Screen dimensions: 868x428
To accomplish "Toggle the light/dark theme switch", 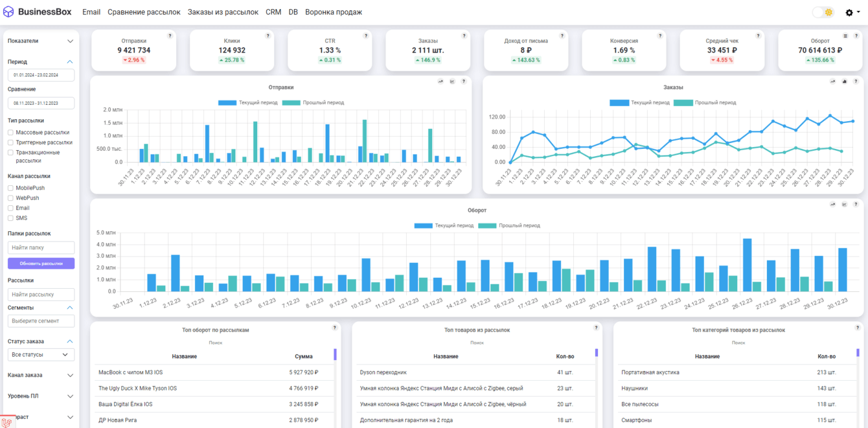I will click(x=823, y=12).
